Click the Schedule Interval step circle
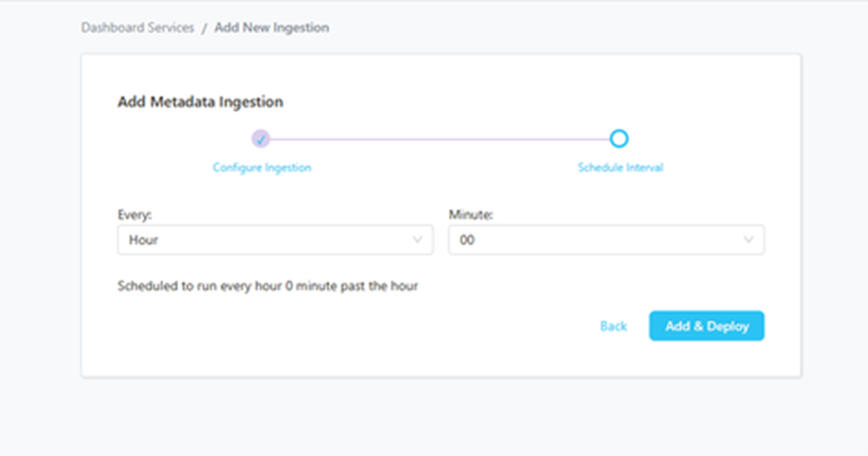This screenshot has width=868, height=456. 620,139
